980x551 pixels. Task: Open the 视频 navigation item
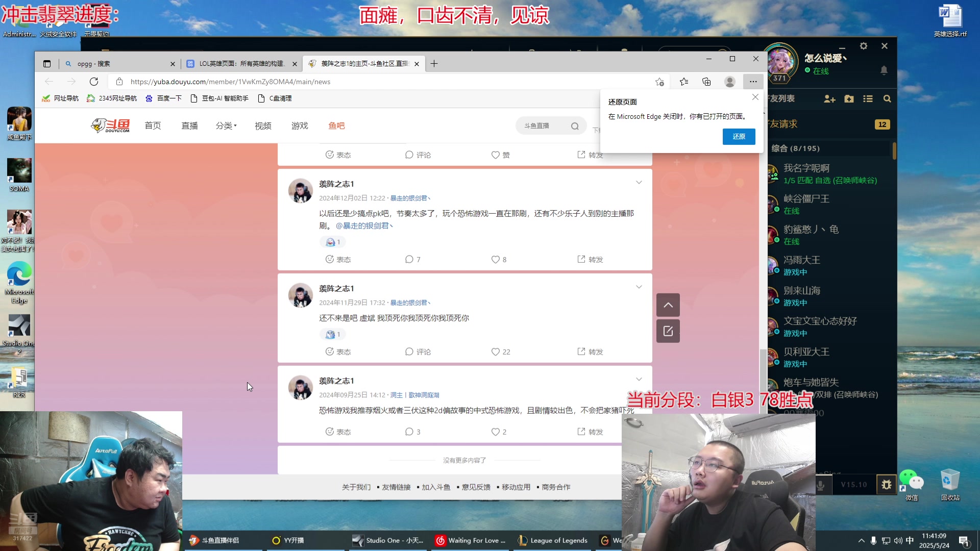(263, 126)
